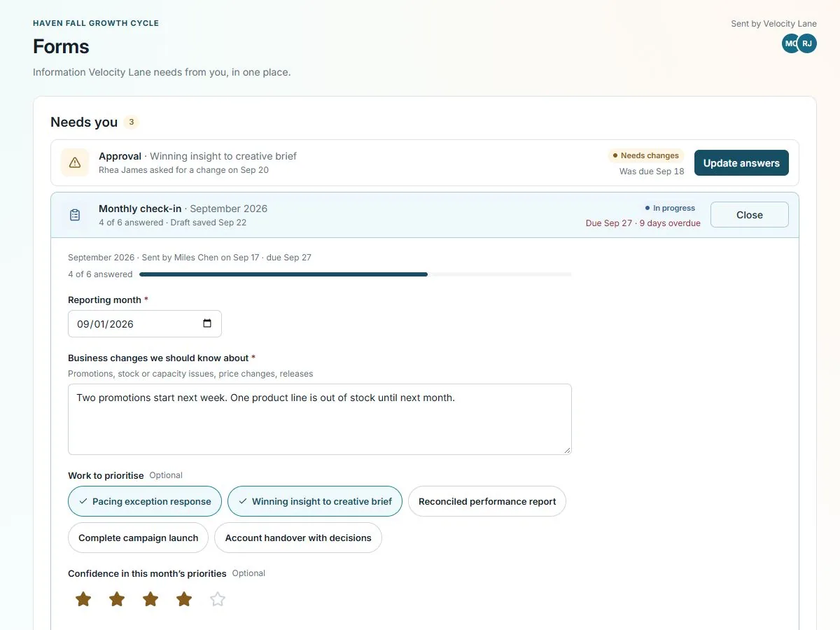Deselect the Pacing exception response chip
840x630 pixels.
click(145, 501)
